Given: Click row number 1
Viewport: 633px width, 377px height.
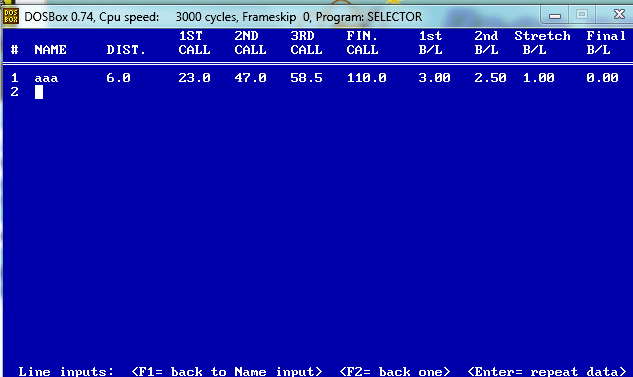Looking at the screenshot, I should 15,77.
